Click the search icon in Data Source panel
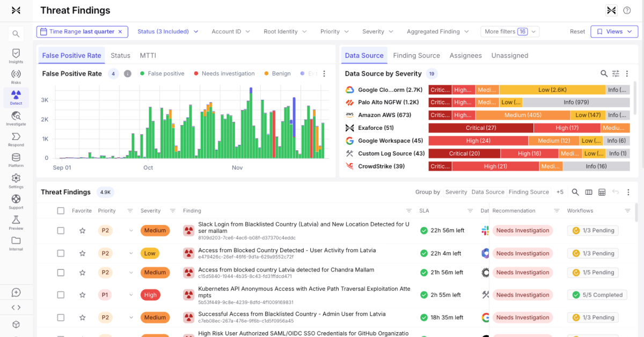This screenshot has height=337, width=644. 604,74
